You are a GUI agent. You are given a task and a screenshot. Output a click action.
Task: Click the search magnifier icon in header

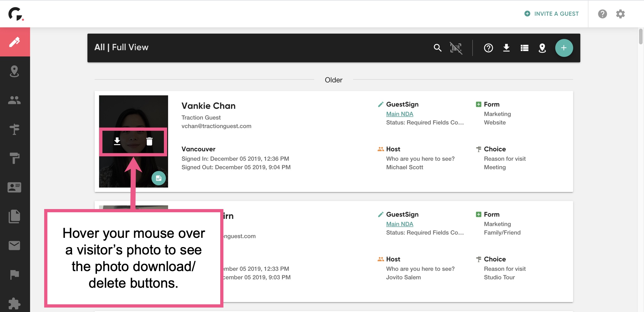point(438,48)
